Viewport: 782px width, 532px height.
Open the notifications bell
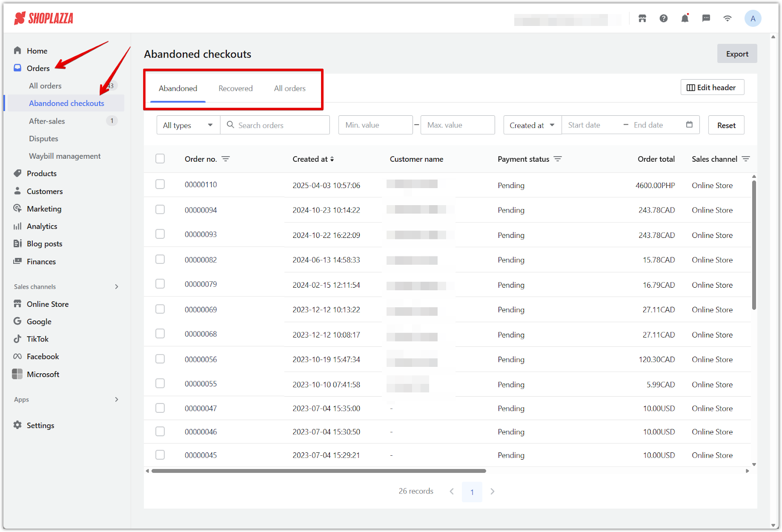(x=685, y=19)
